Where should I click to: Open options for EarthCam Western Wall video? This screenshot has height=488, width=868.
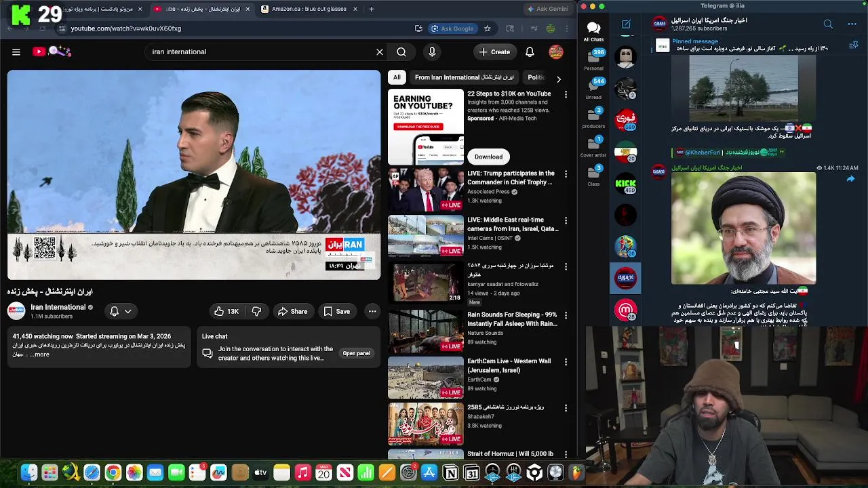pos(566,363)
